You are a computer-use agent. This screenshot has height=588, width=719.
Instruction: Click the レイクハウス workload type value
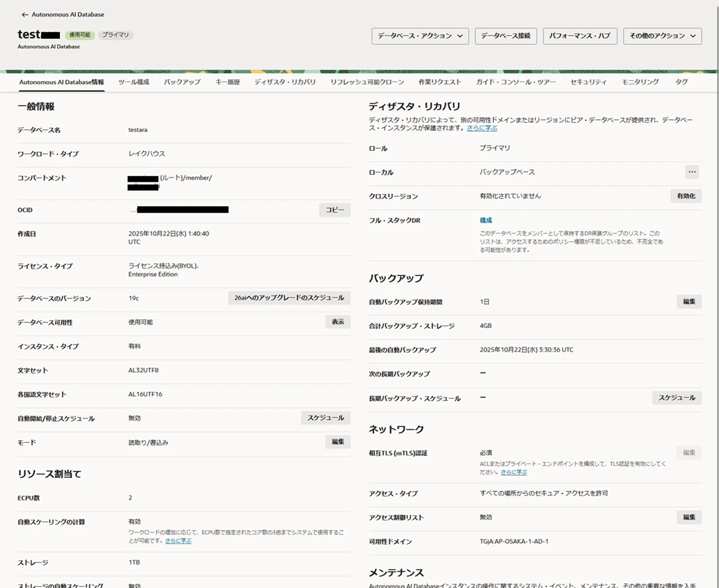(147, 153)
